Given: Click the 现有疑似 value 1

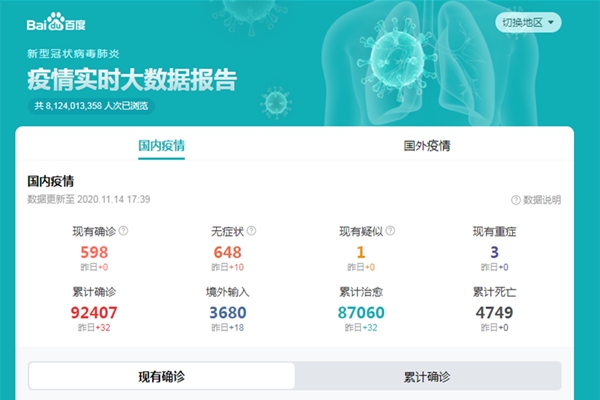Looking at the screenshot, I should pos(361,252).
